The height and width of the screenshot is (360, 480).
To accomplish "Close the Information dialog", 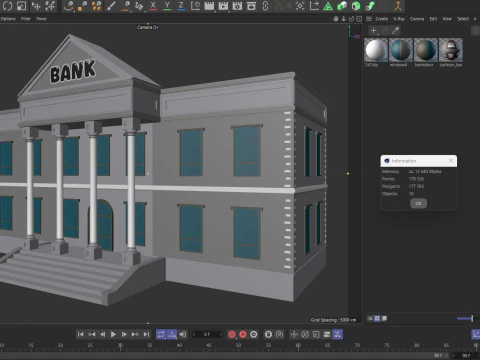I will click(451, 161).
